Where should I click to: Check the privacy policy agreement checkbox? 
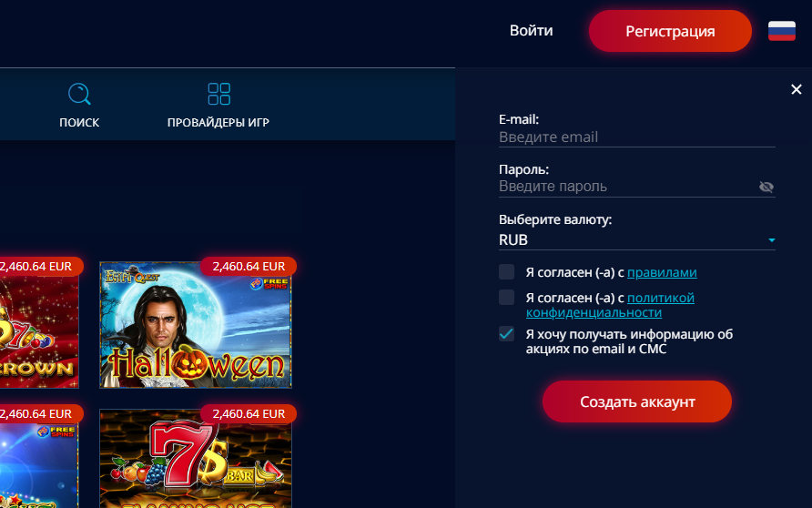pos(506,297)
